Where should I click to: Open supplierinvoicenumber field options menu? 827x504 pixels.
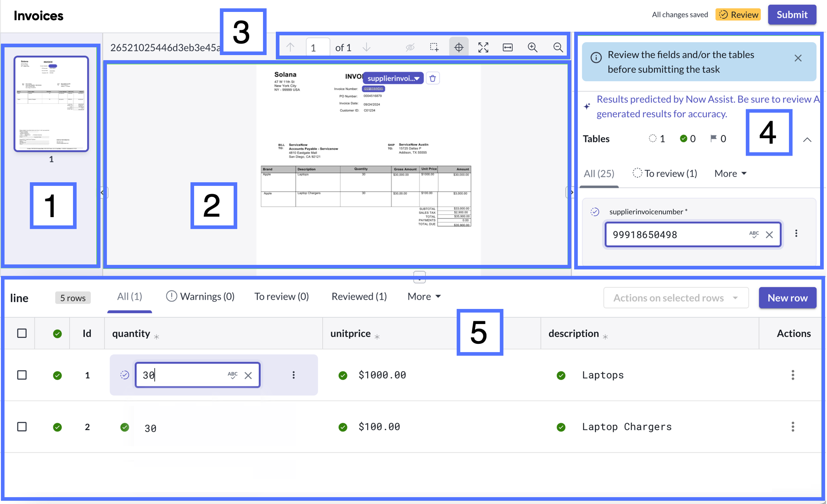[796, 234]
